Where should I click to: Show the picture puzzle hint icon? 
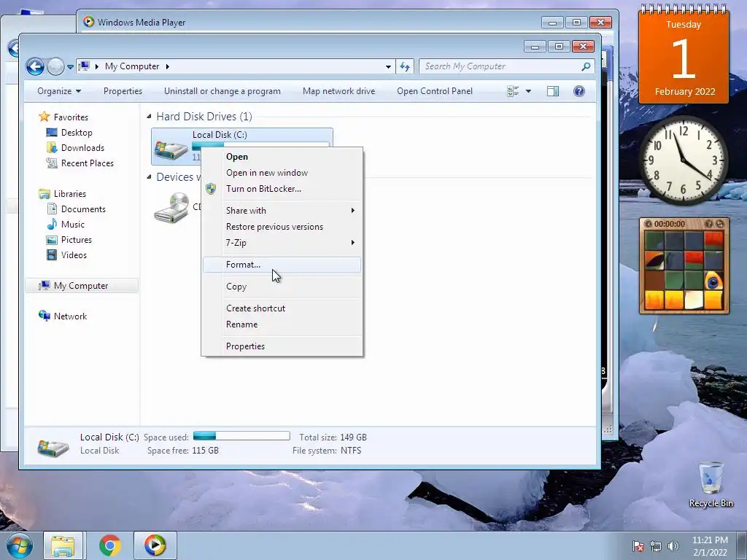(708, 224)
